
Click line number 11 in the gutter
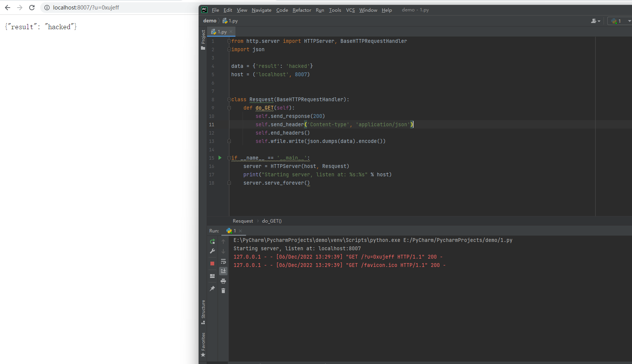212,124
